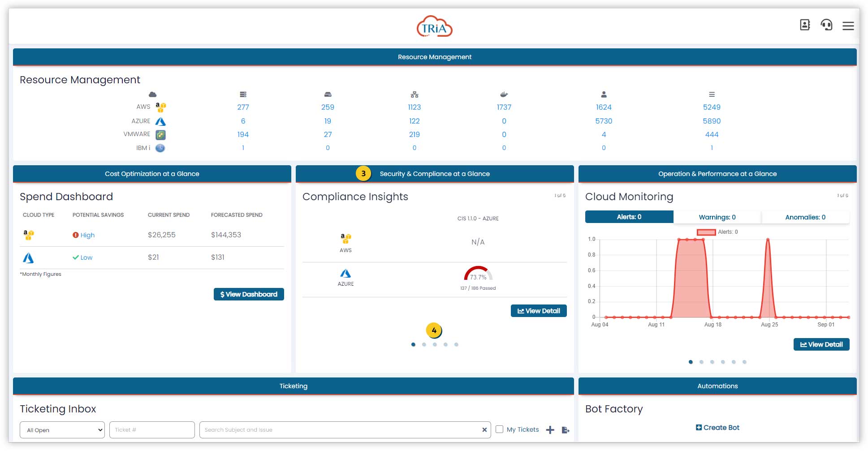The height and width of the screenshot is (463, 868).
Task: Click the AWS icon in Resource Management
Action: tap(160, 107)
